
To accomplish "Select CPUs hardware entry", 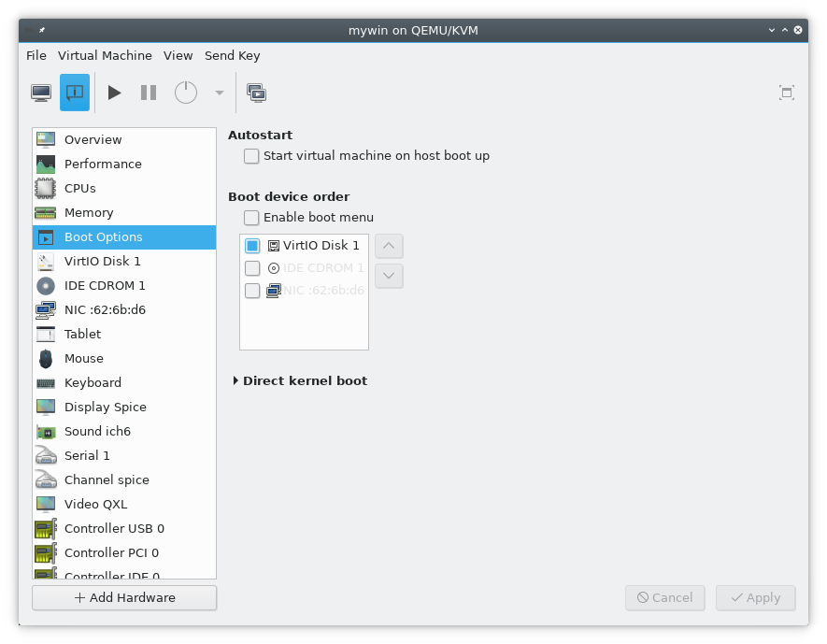I will click(x=124, y=188).
